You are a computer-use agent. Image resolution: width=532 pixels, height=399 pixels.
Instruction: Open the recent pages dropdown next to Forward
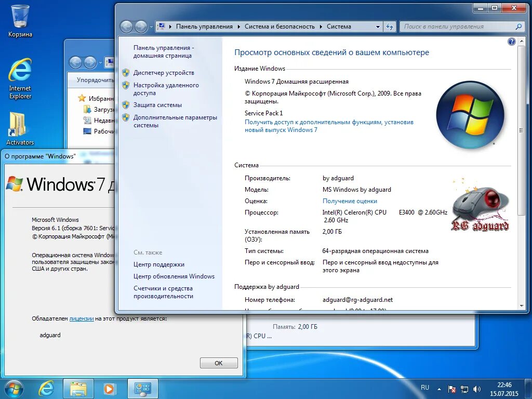[151, 27]
